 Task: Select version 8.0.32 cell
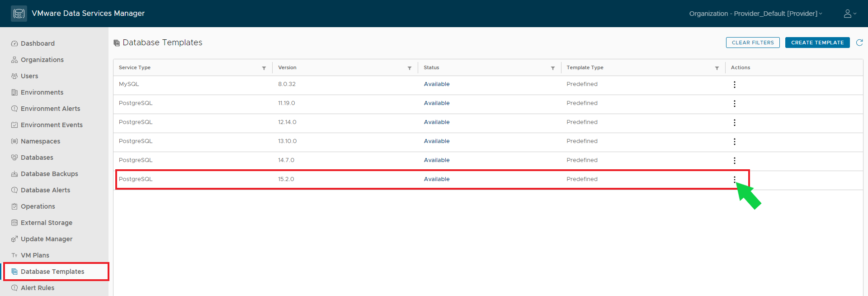(287, 84)
